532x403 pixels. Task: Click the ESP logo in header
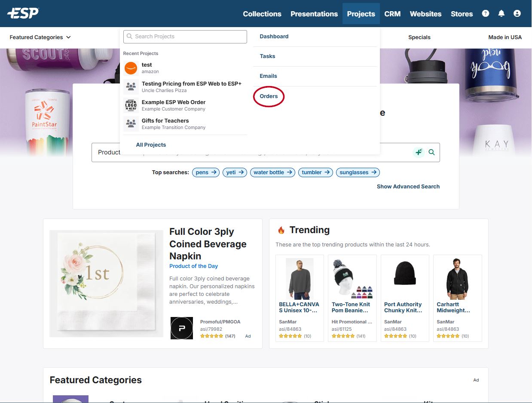click(23, 13)
